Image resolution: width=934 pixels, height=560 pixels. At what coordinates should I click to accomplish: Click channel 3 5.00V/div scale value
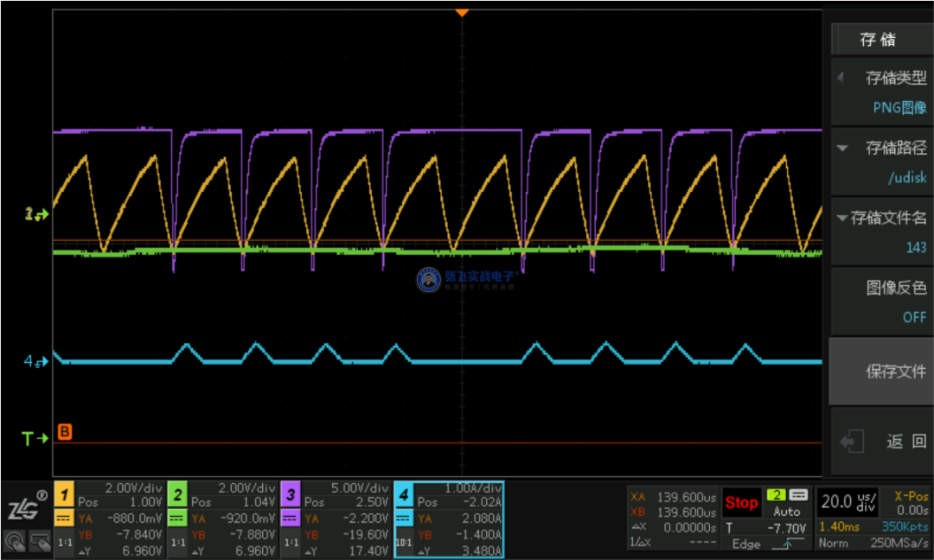tap(360, 488)
